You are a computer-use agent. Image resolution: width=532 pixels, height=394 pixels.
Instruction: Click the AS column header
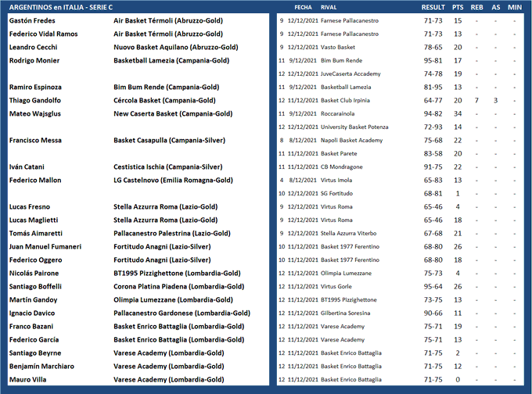[496, 7]
